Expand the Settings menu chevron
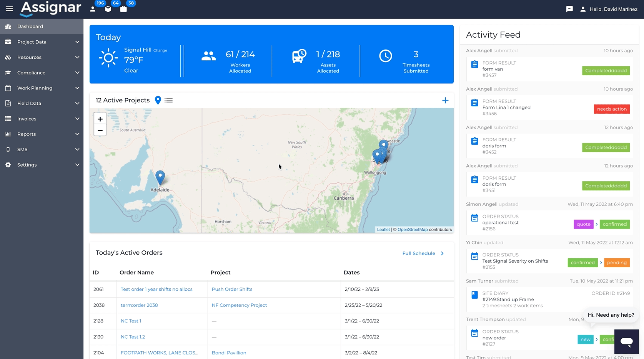Image resolution: width=644 pixels, height=359 pixels. click(77, 165)
